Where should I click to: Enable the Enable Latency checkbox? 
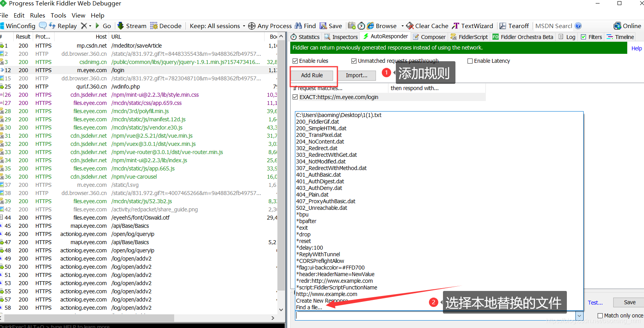point(470,61)
